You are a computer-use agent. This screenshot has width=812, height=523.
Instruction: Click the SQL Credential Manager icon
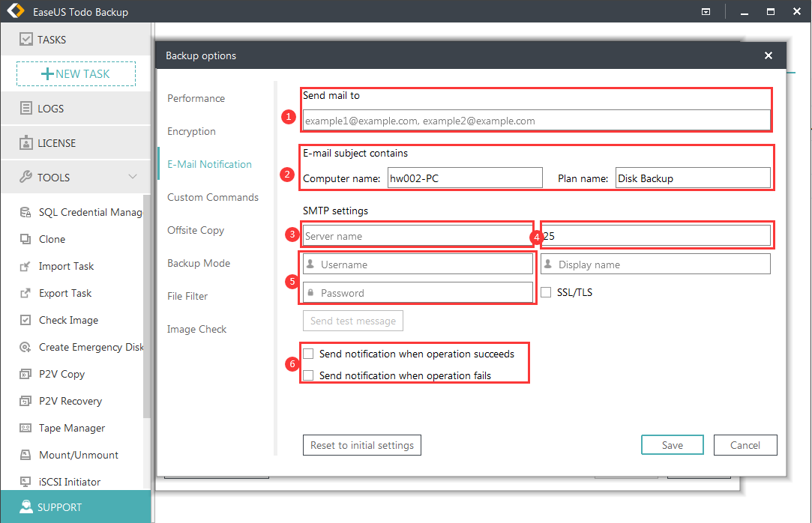coord(25,212)
